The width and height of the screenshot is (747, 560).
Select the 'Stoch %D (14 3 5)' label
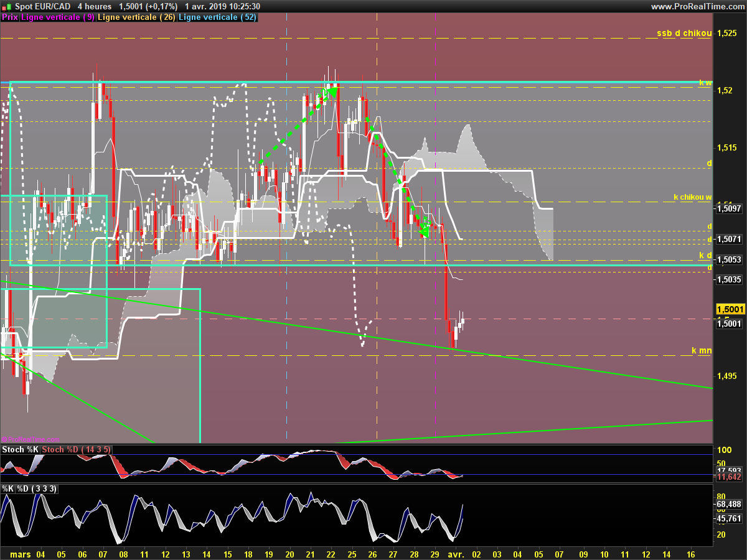coord(76,449)
